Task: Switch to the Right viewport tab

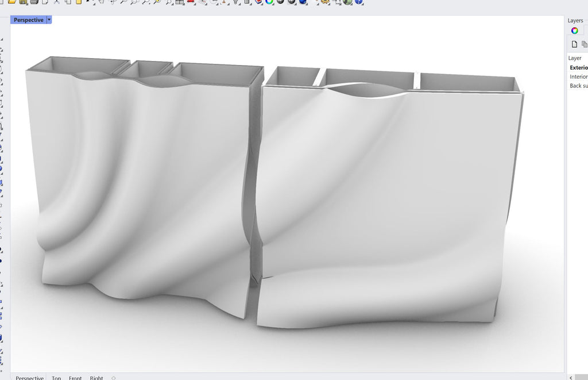Action: [x=96, y=378]
